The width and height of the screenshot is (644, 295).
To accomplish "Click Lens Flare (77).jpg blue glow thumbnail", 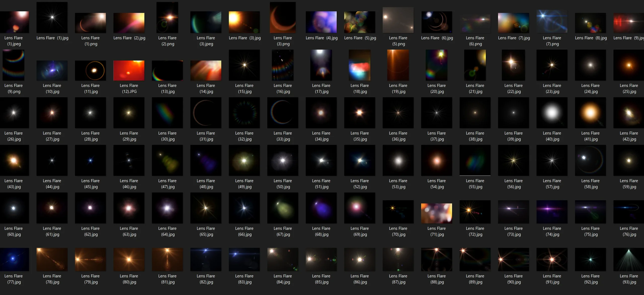I will click(14, 259).
